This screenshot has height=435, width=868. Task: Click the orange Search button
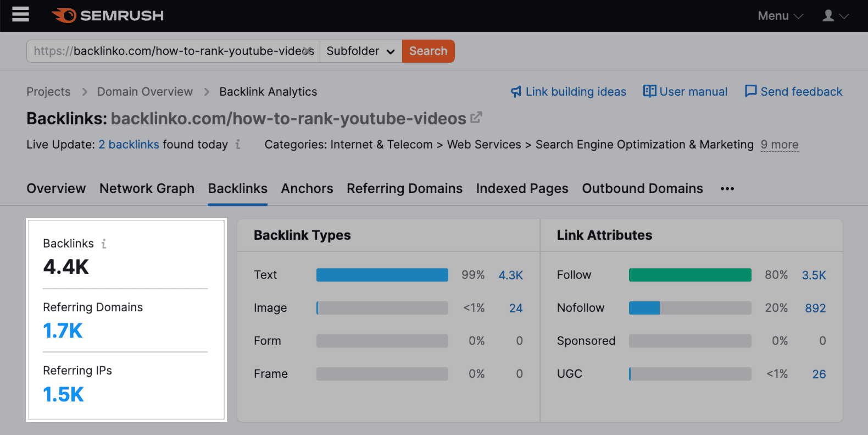click(429, 51)
